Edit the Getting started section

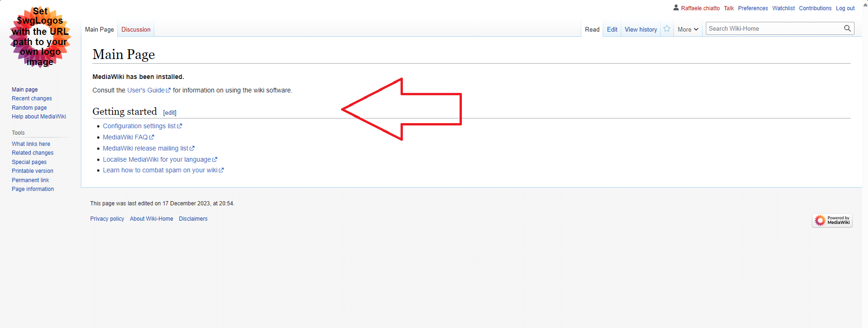coord(170,113)
